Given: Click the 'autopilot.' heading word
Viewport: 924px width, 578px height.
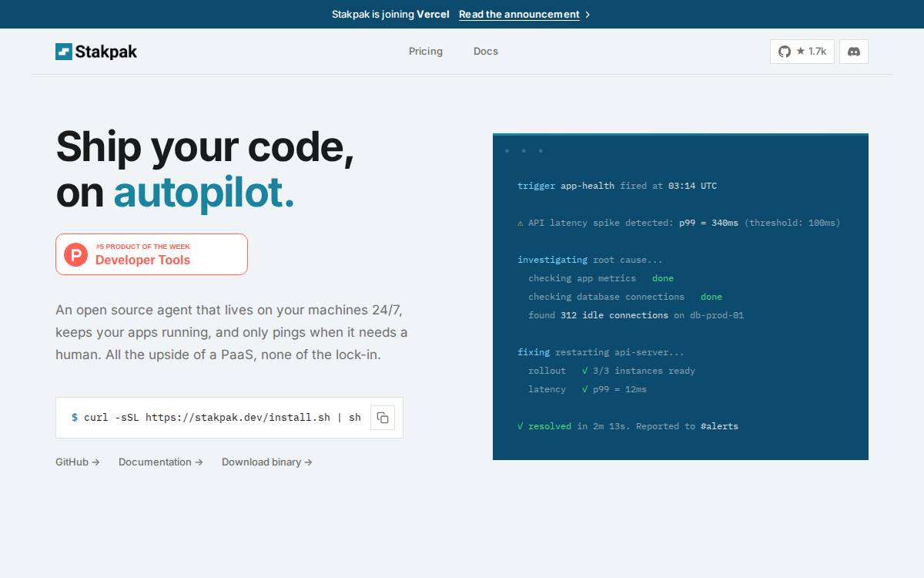Looking at the screenshot, I should 204,193.
